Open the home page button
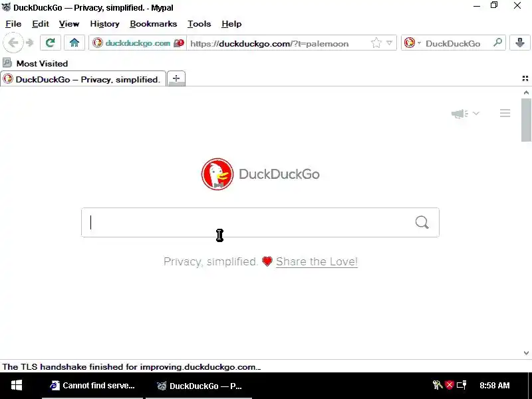The image size is (532, 399). point(74,43)
